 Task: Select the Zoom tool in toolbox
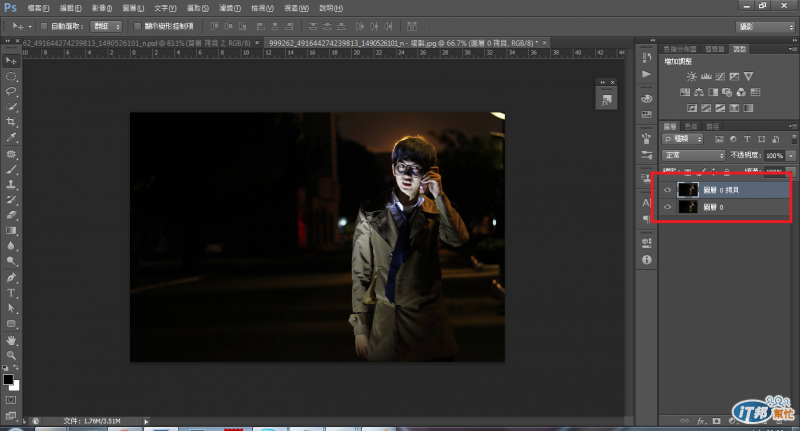pyautogui.click(x=11, y=356)
